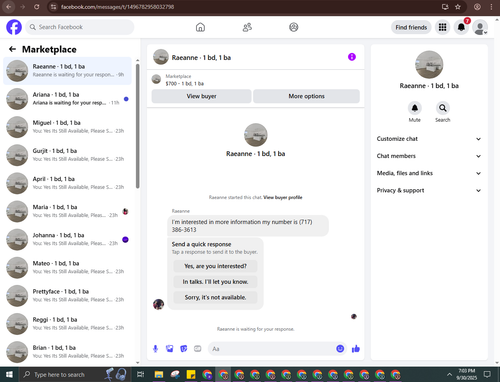500x382 pixels.
Task: Open emoji picker in message box
Action: pyautogui.click(x=340, y=349)
